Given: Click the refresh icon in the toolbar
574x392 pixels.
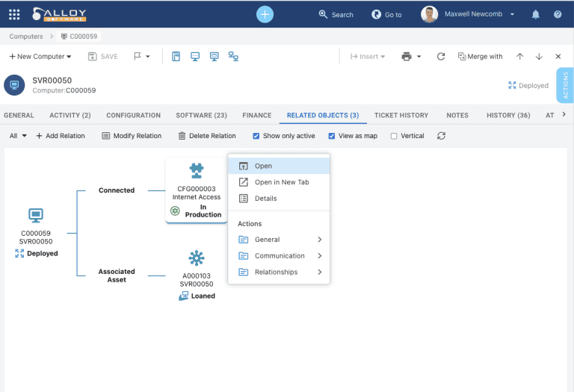Looking at the screenshot, I should pos(441,56).
